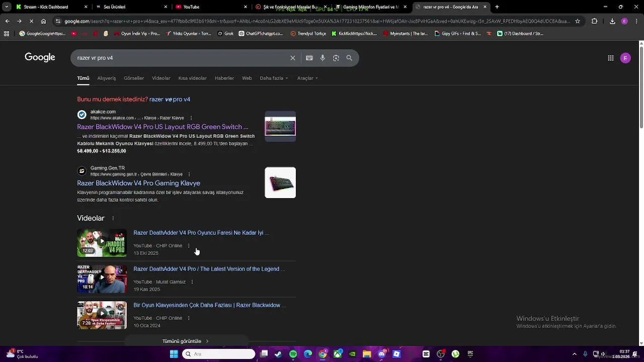Open The Latest Version of the Legend video
Image resolution: width=644 pixels, height=362 pixels.
[209, 269]
